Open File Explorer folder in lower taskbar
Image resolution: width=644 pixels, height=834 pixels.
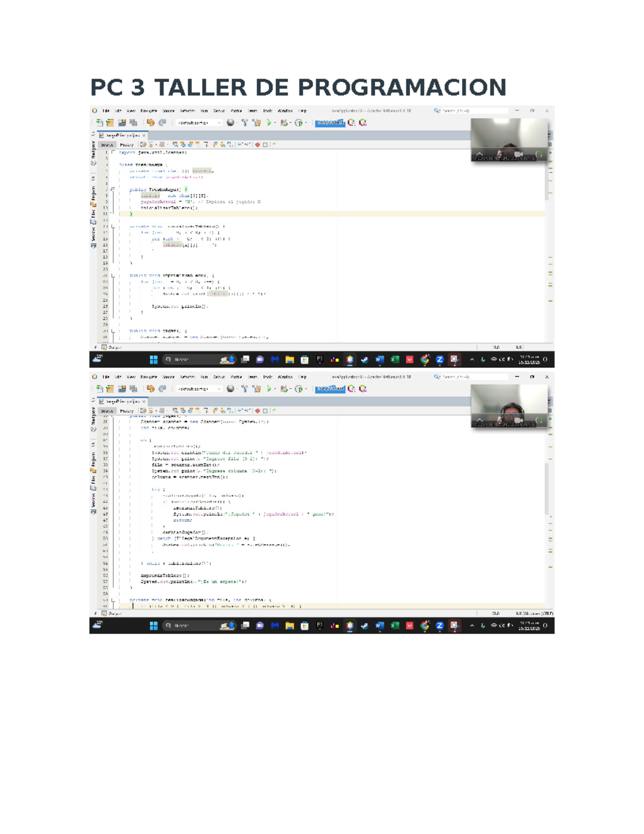[x=290, y=625]
